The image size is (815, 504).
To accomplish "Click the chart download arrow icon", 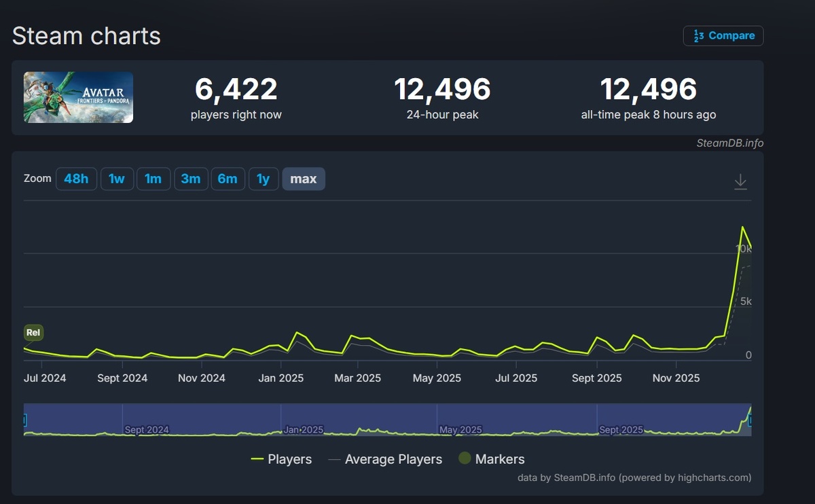I will 740,181.
